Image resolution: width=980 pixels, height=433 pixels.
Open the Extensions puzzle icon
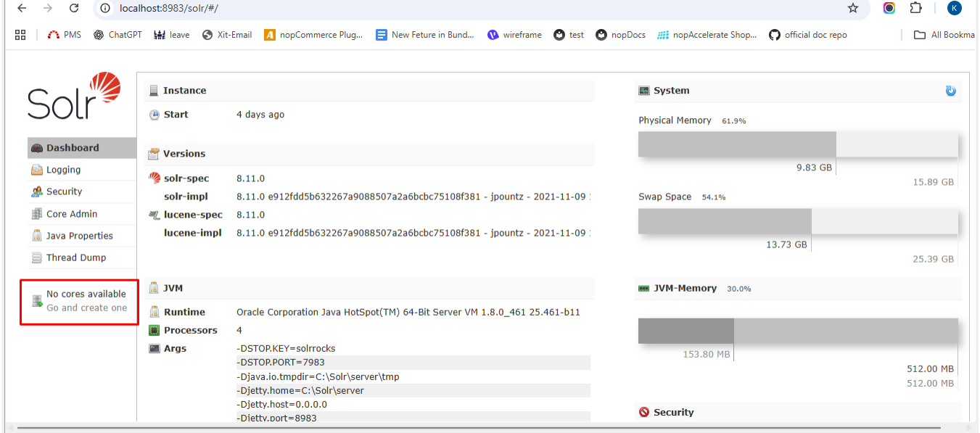click(916, 8)
